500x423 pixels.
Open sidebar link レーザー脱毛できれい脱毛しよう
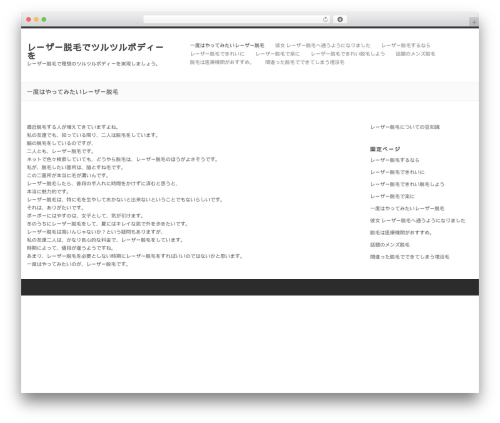[407, 184]
